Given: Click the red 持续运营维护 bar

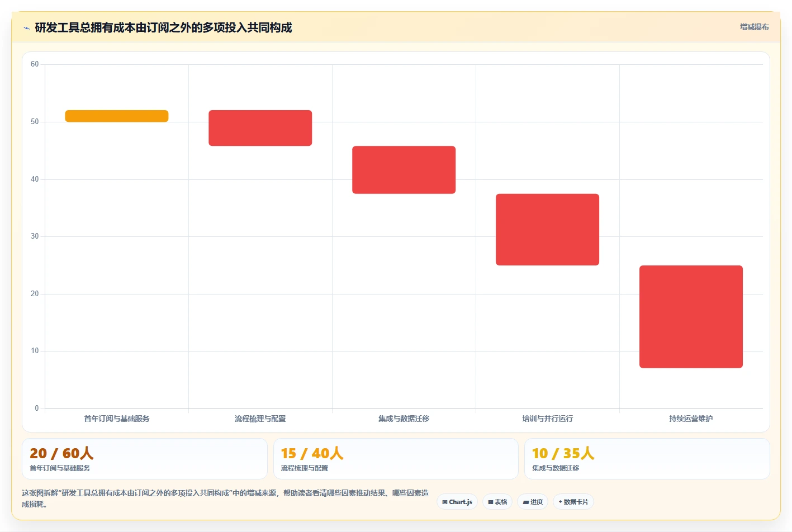Looking at the screenshot, I should [x=691, y=317].
